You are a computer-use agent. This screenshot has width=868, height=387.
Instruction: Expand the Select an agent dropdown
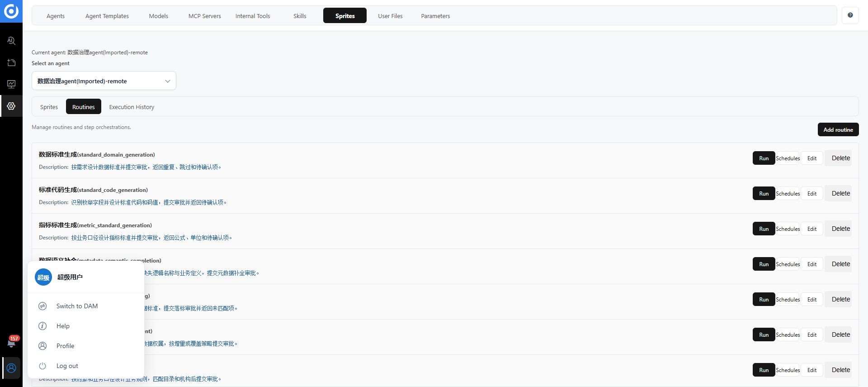pyautogui.click(x=104, y=81)
